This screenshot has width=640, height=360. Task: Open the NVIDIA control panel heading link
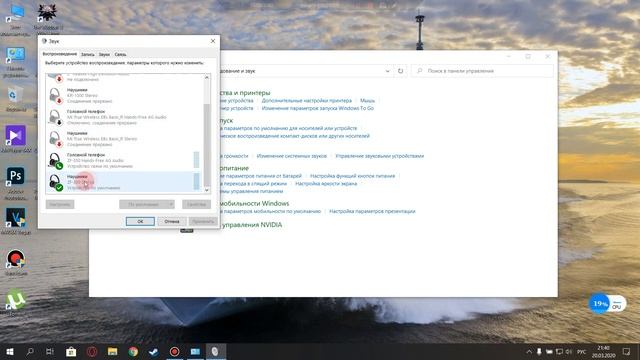251,225
